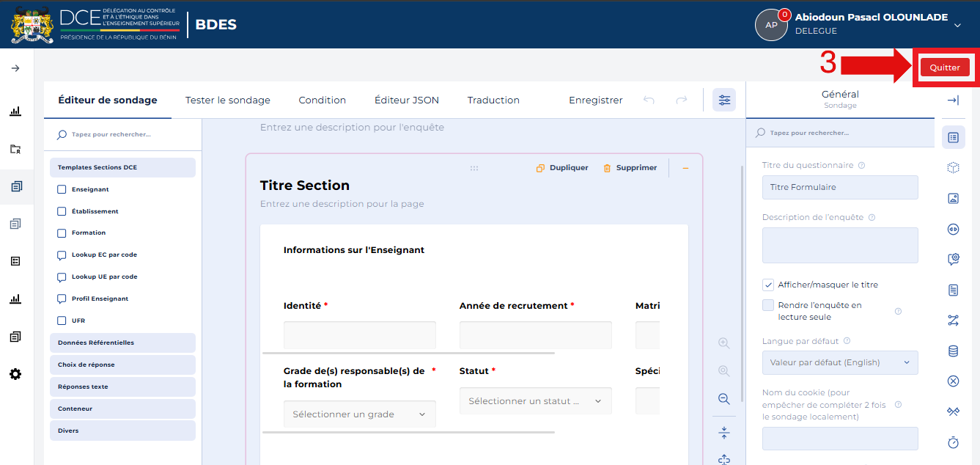Open Langue par défaut dropdown
The height and width of the screenshot is (465, 980).
tap(840, 362)
